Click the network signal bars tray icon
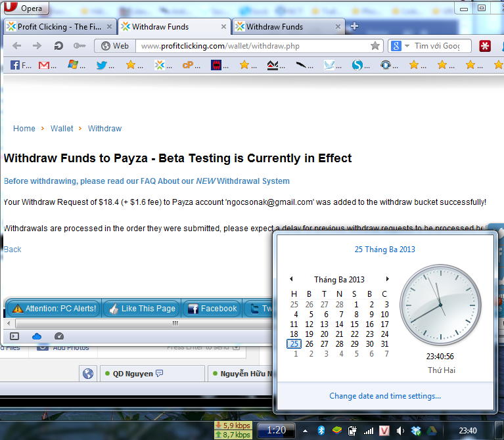The width and height of the screenshot is (504, 440). pyautogui.click(x=369, y=431)
